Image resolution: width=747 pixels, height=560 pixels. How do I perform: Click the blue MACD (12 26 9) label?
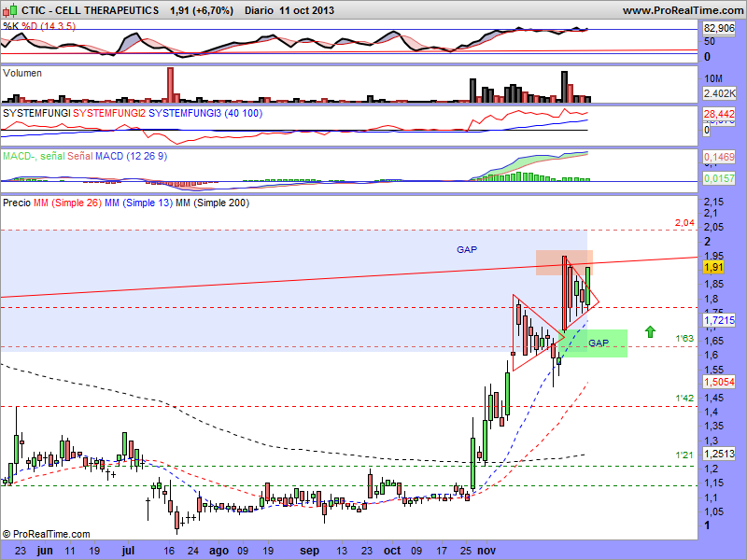[x=131, y=156]
